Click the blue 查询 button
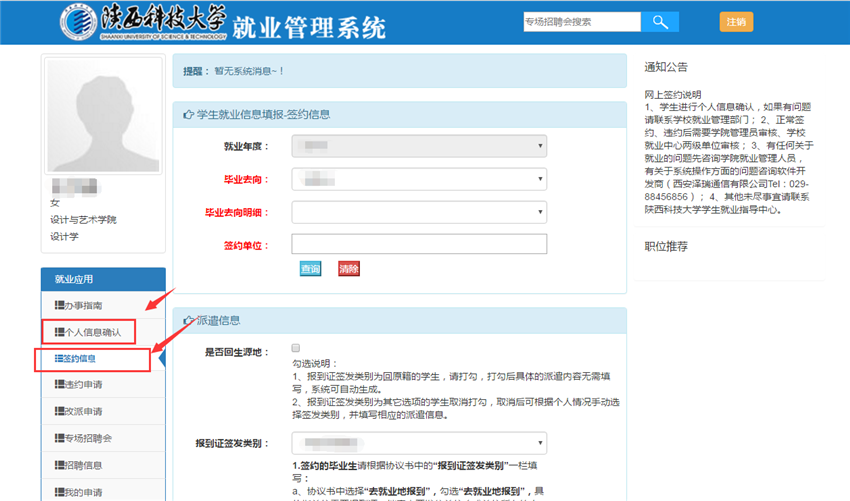850x501 pixels. 311,269
